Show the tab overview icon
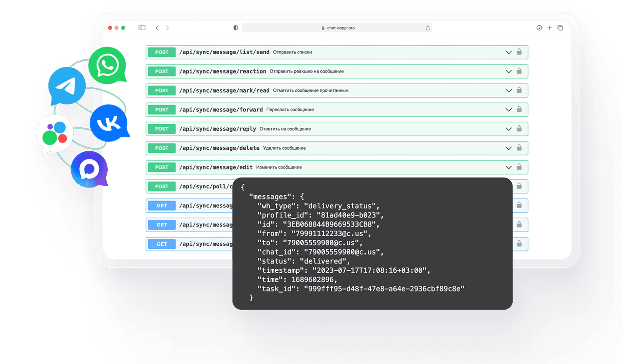The height and width of the screenshot is (364, 623). (560, 28)
